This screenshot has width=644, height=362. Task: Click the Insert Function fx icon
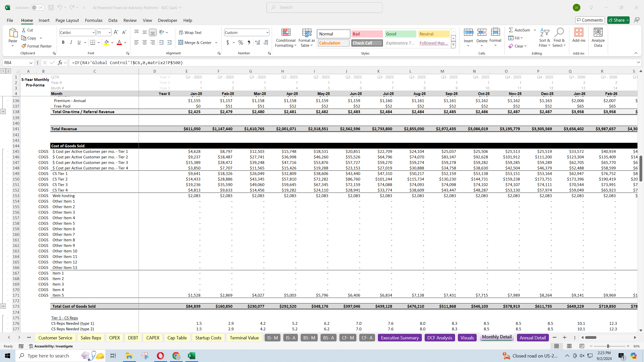pyautogui.click(x=60, y=63)
